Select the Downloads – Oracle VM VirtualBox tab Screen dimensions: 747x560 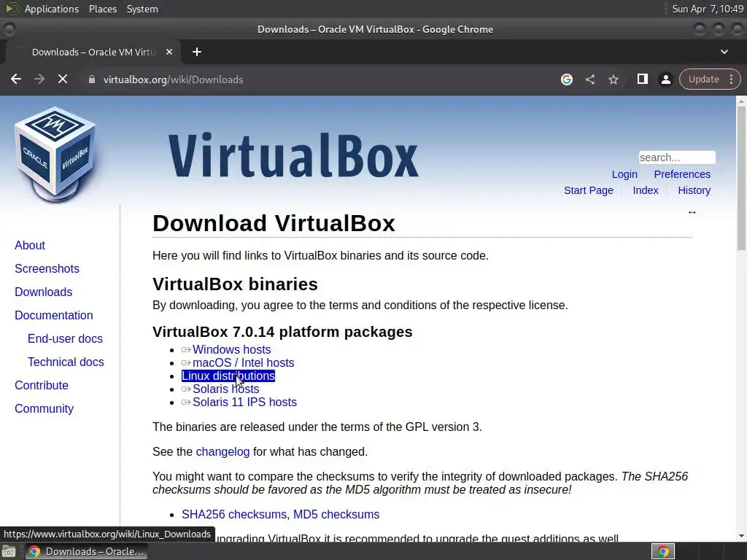93,52
